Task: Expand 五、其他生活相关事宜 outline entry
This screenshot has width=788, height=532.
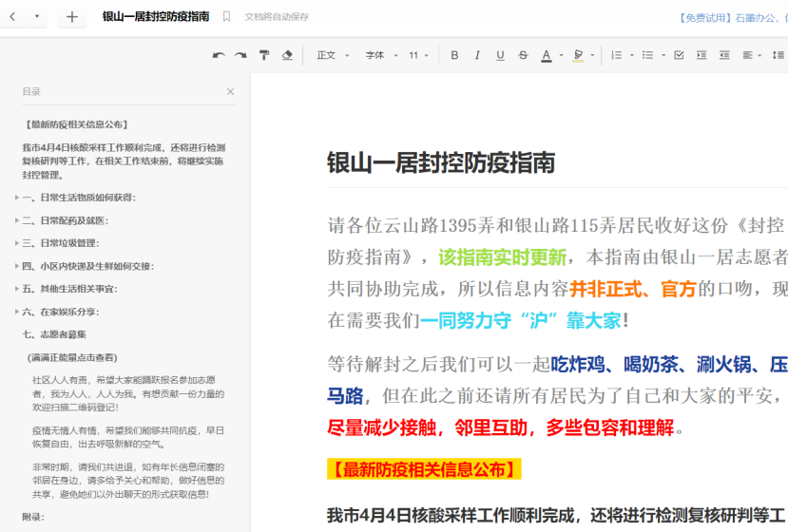Action: 16,289
